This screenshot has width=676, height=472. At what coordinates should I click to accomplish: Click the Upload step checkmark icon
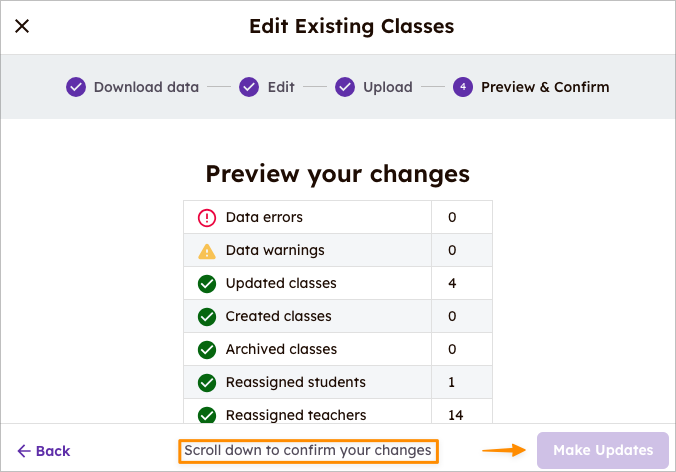[x=345, y=87]
